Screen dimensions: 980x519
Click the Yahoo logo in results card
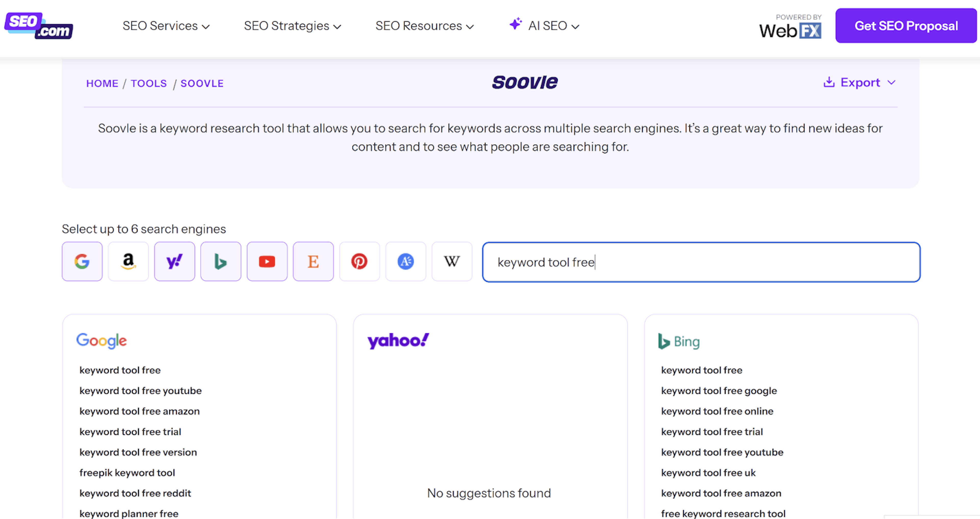(x=398, y=341)
